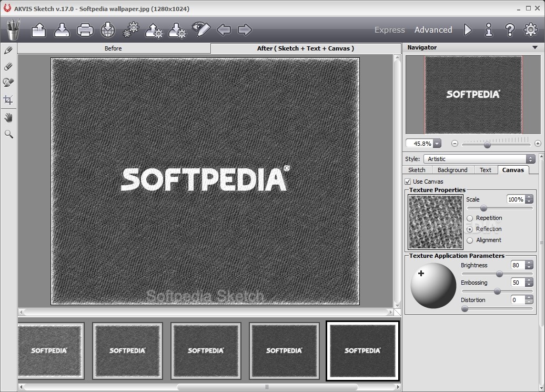Save the image with the download tray icon
This screenshot has height=392, width=545.
pyautogui.click(x=62, y=30)
